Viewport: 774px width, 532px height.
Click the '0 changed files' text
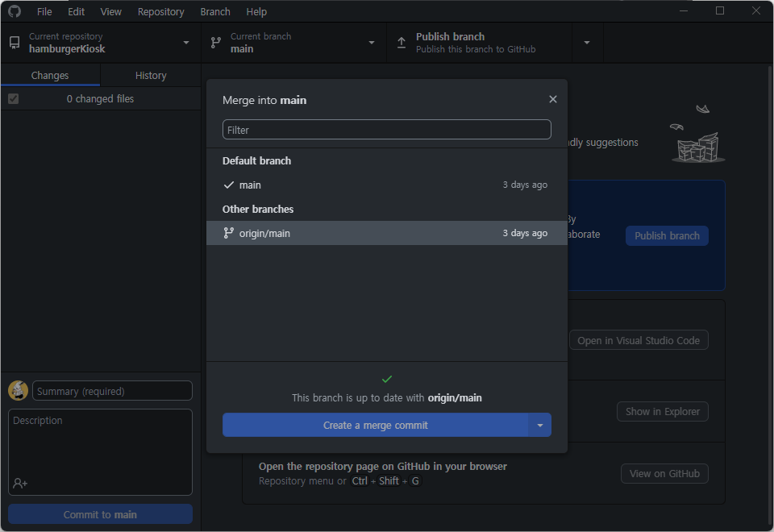pyautogui.click(x=100, y=98)
